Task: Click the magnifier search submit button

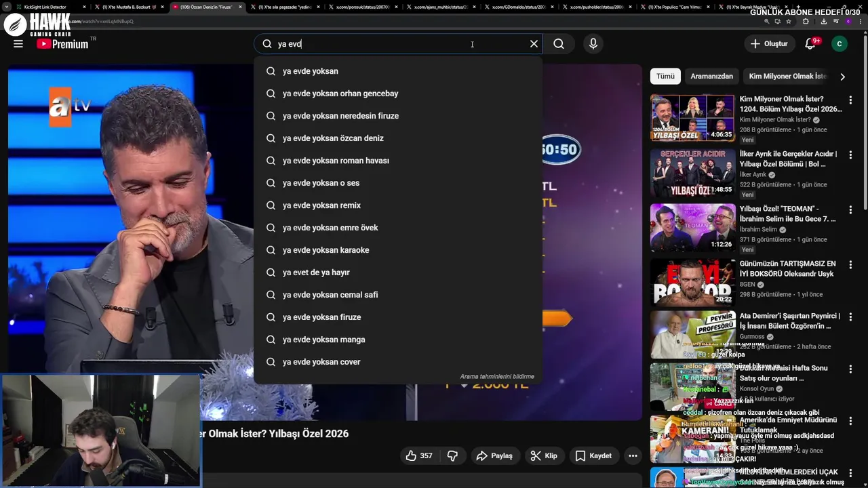Action: [559, 43]
